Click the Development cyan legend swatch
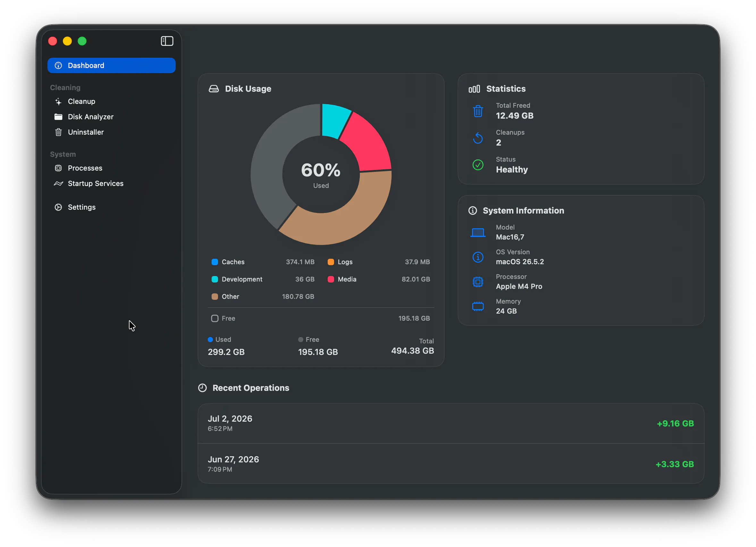This screenshot has height=547, width=756. pos(215,279)
